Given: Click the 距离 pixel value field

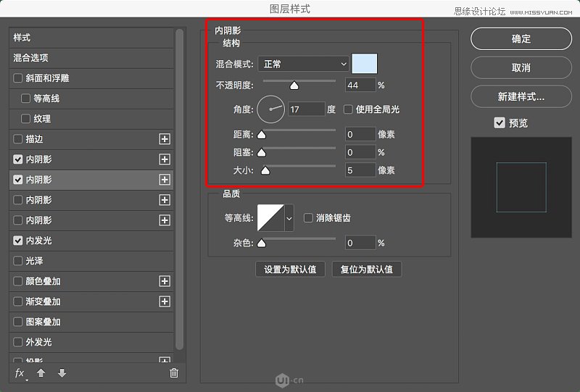Looking at the screenshot, I should [x=360, y=134].
